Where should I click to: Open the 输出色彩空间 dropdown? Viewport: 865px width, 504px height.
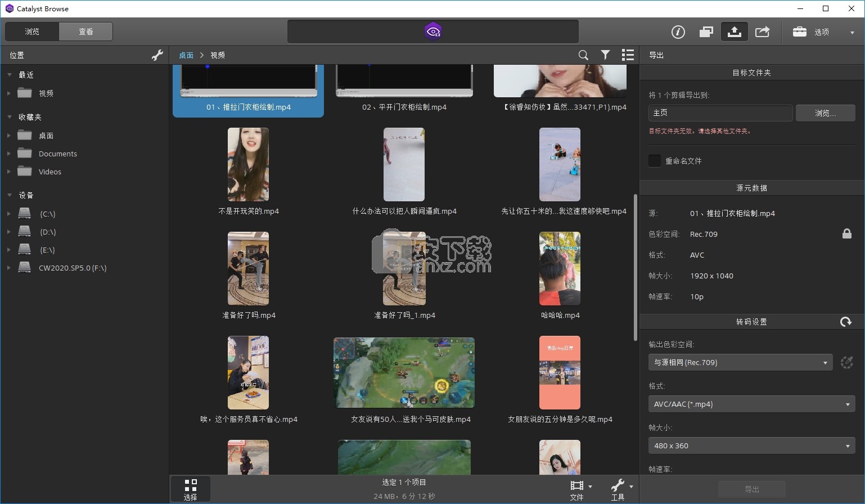pos(740,362)
